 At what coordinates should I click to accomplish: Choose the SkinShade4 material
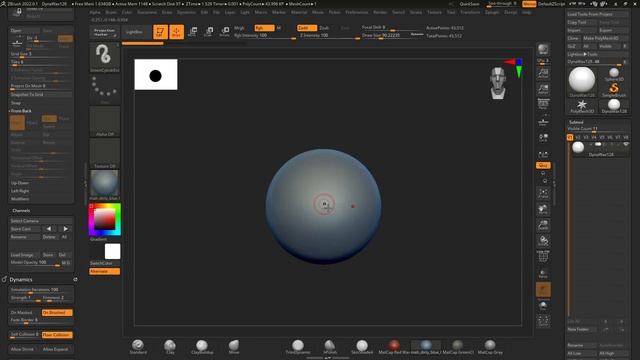point(362,346)
